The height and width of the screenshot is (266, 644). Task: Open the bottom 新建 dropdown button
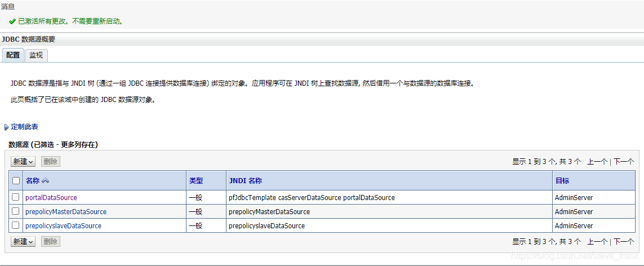click(x=23, y=241)
